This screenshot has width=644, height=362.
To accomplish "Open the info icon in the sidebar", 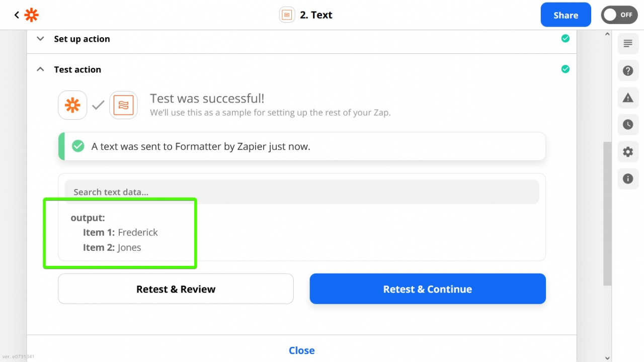I will 628,178.
